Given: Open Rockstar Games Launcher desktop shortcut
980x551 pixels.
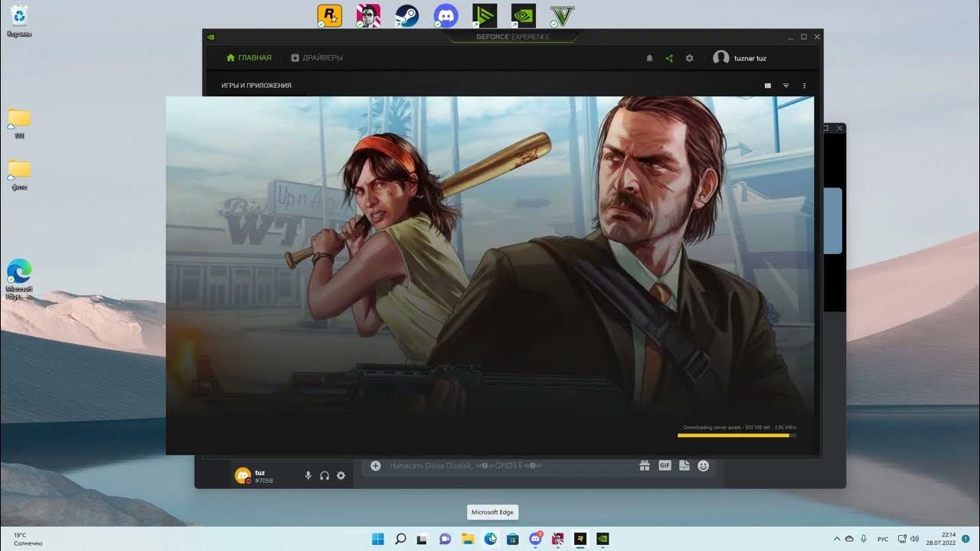Looking at the screenshot, I should 329,16.
